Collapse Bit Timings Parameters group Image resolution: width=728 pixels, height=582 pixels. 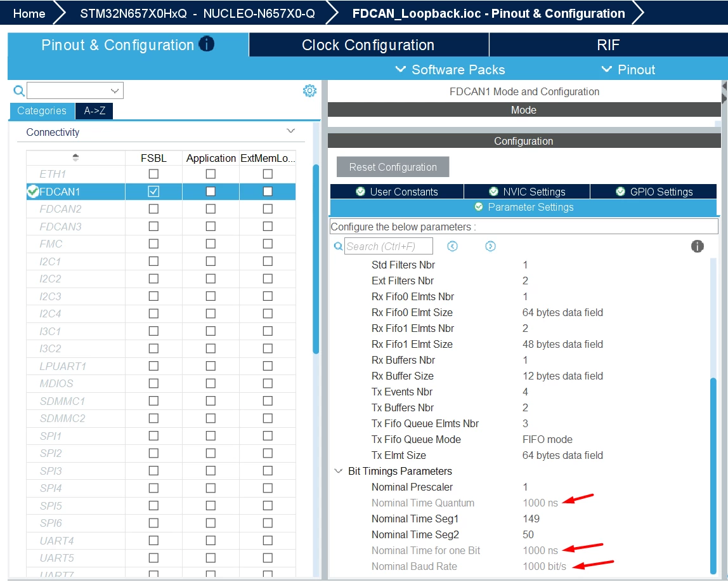338,471
